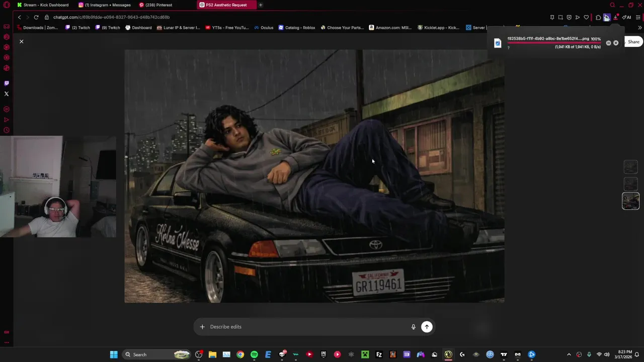Viewport: 644px width, 362px height.
Task: Open Twitch in the Opera sidebar
Action: (7, 83)
